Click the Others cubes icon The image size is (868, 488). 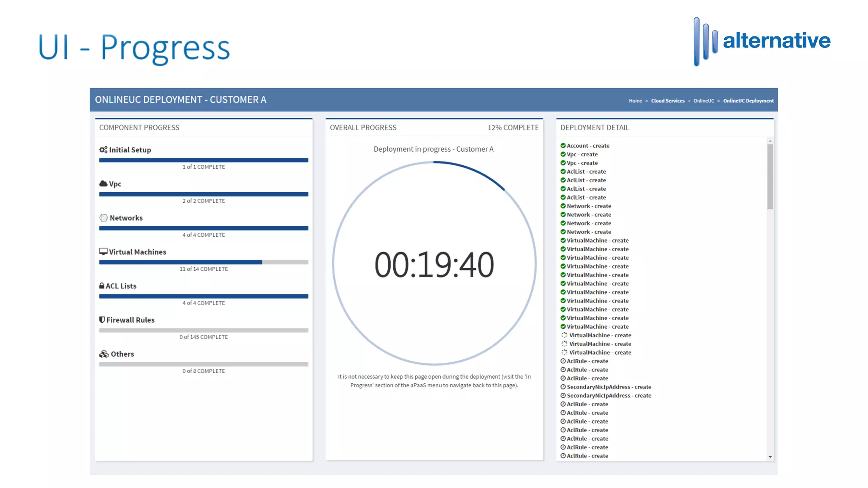pos(104,354)
